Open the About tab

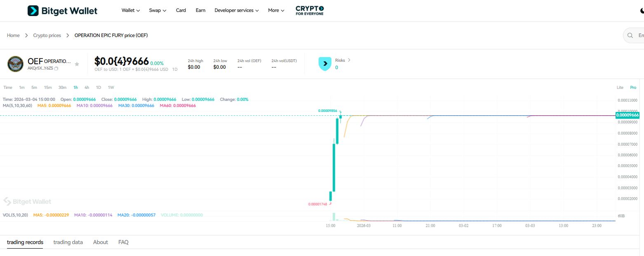pyautogui.click(x=101, y=242)
